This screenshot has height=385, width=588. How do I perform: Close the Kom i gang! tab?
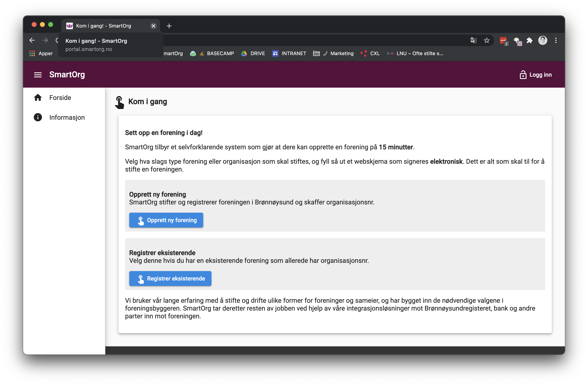(153, 26)
